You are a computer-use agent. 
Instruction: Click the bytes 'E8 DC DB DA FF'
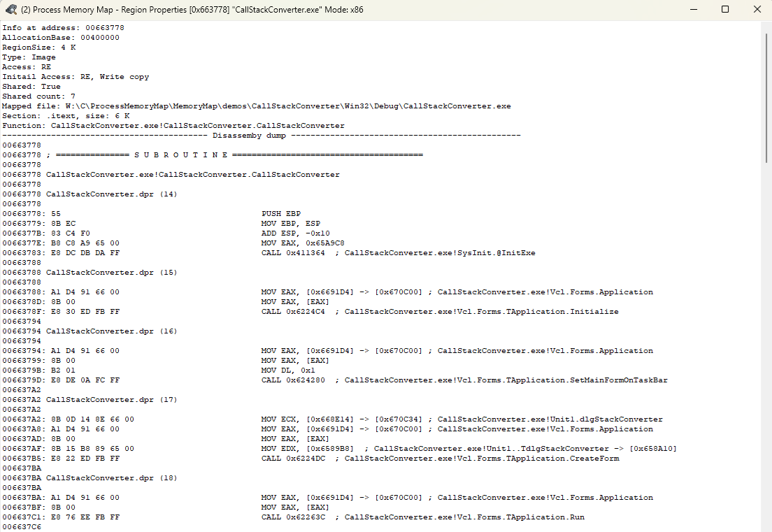[x=85, y=253]
